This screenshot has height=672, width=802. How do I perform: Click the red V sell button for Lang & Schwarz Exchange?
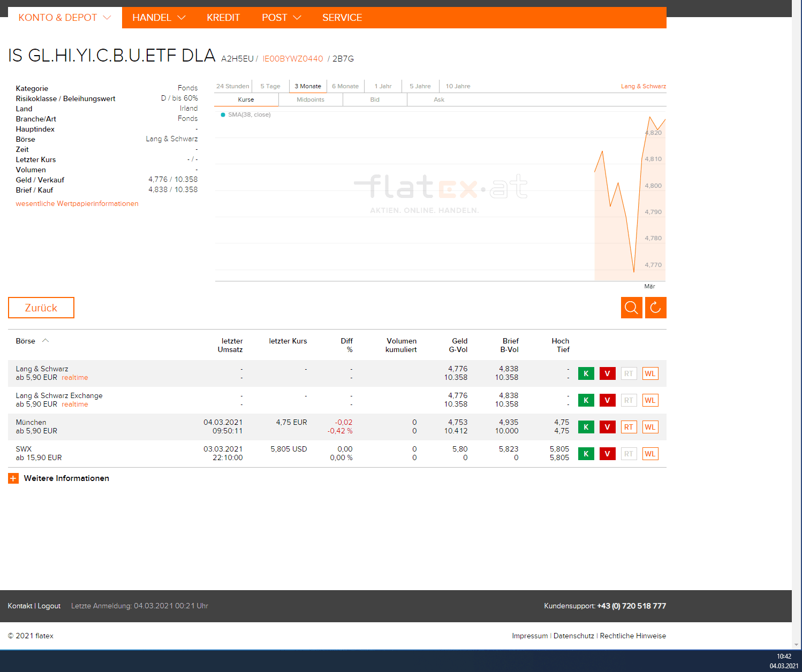click(608, 400)
